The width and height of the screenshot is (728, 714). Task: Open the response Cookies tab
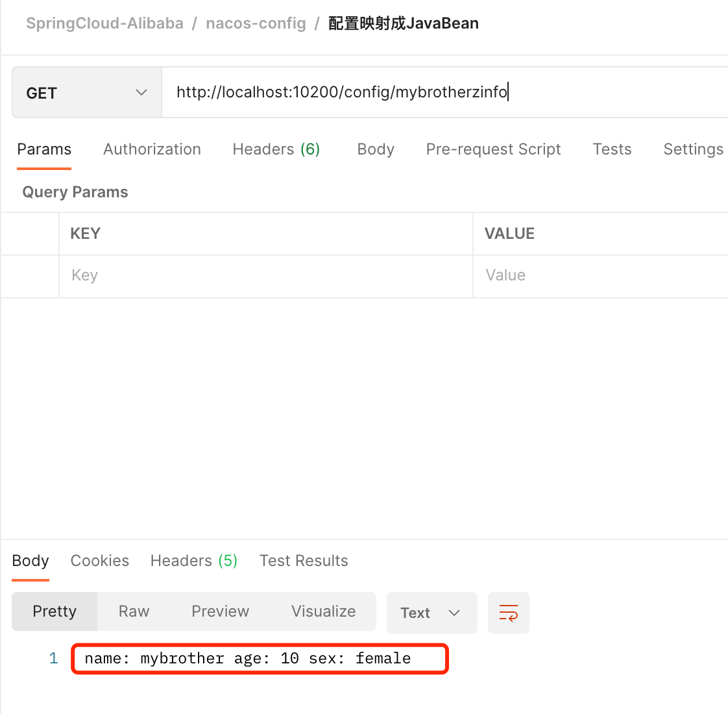100,561
